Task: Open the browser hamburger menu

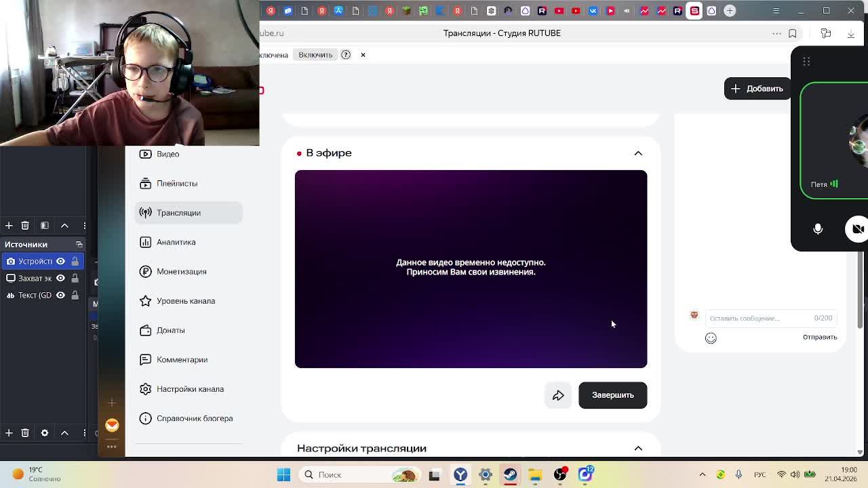Action: tap(776, 11)
